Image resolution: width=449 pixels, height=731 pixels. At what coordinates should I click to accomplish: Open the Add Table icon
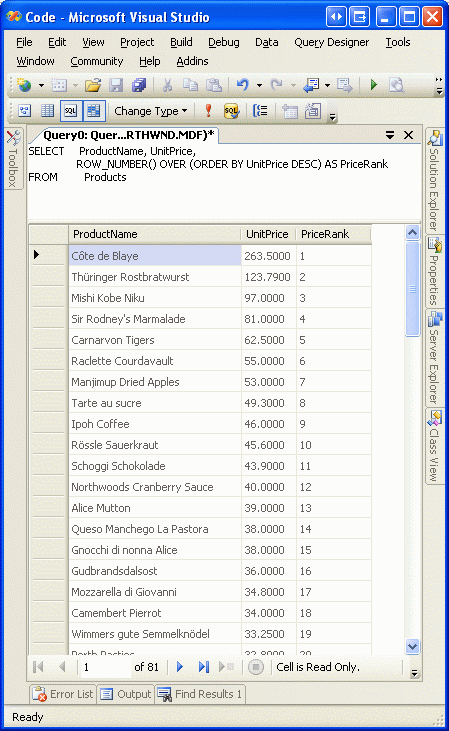point(290,111)
